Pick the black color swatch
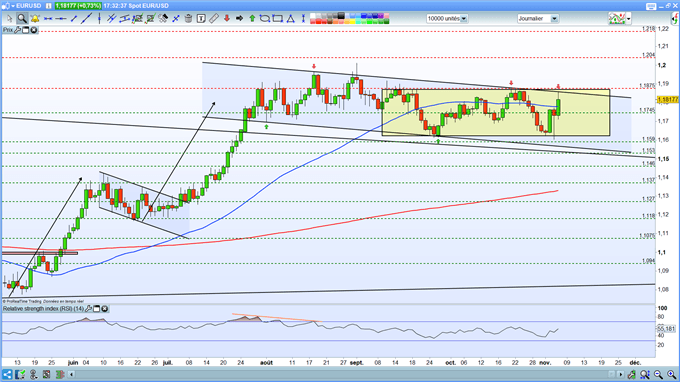The height and width of the screenshot is (382, 680). pos(341,16)
